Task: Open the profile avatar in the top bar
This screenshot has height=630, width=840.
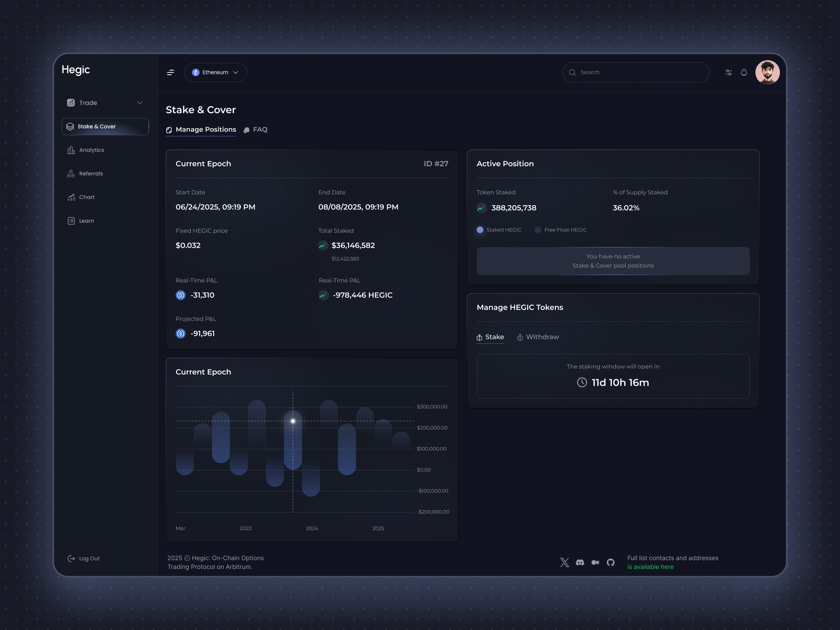Action: click(768, 72)
